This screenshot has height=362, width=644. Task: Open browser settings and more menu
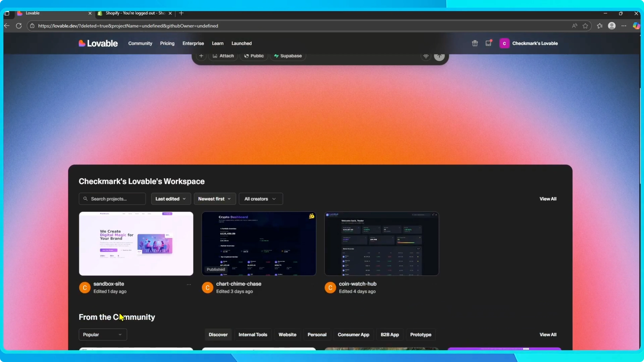[624, 26]
